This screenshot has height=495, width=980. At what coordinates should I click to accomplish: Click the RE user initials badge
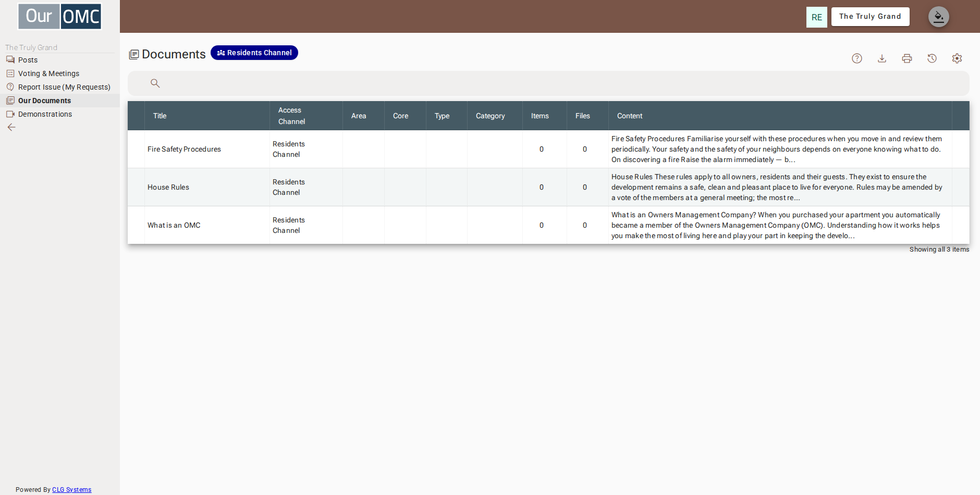[x=817, y=17]
